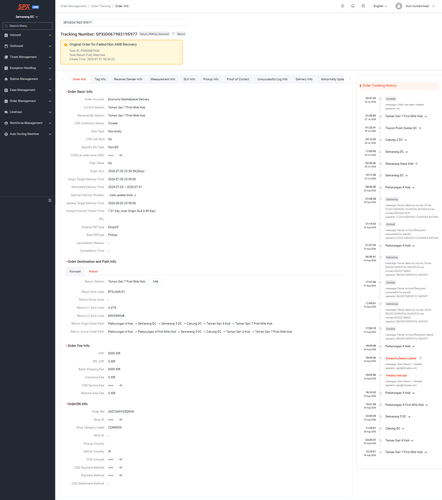Click the Created status tag

[391, 99]
